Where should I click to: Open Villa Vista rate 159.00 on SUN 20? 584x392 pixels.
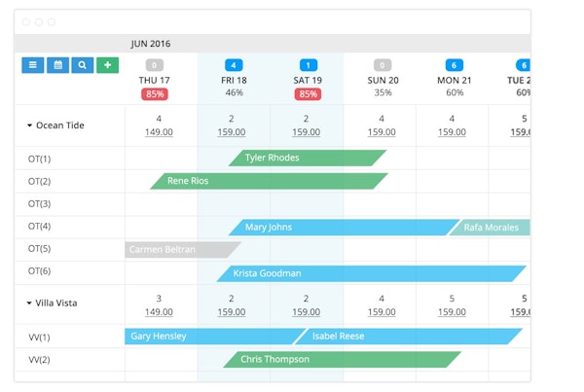[382, 312]
